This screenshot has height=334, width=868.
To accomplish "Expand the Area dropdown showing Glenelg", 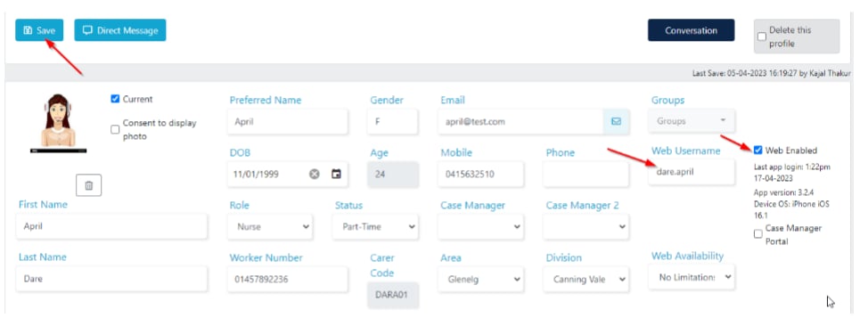I will (x=480, y=280).
